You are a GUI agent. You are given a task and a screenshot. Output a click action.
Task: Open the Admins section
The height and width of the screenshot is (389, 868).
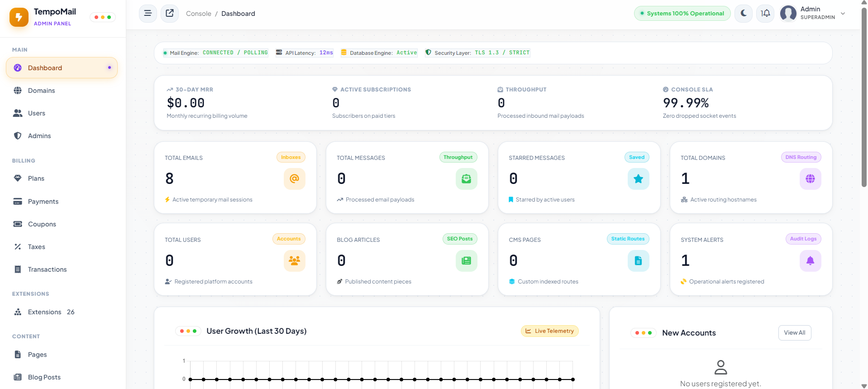pyautogui.click(x=62, y=136)
